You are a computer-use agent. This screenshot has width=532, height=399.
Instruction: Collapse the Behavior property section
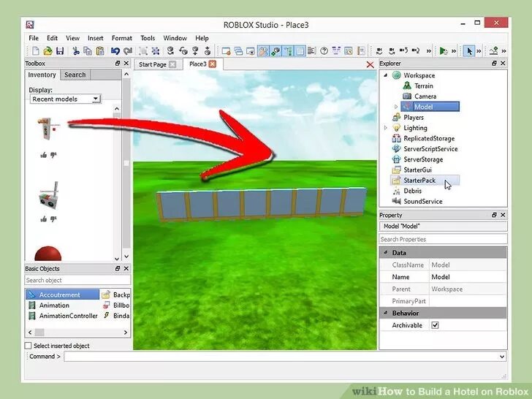(385, 313)
